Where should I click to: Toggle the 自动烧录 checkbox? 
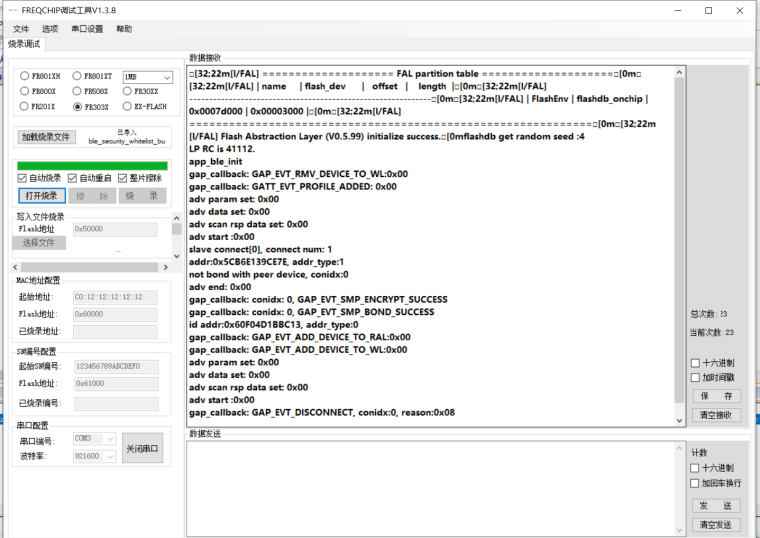(23, 178)
